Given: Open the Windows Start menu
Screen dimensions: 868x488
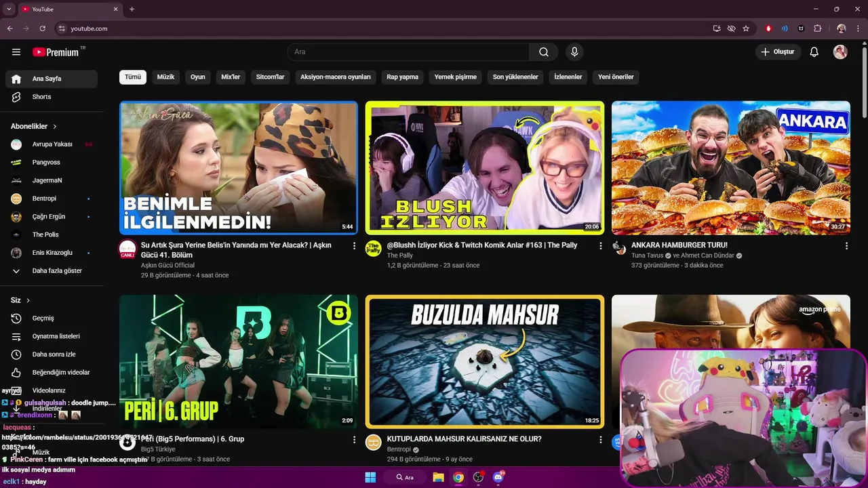Looking at the screenshot, I should tap(370, 477).
